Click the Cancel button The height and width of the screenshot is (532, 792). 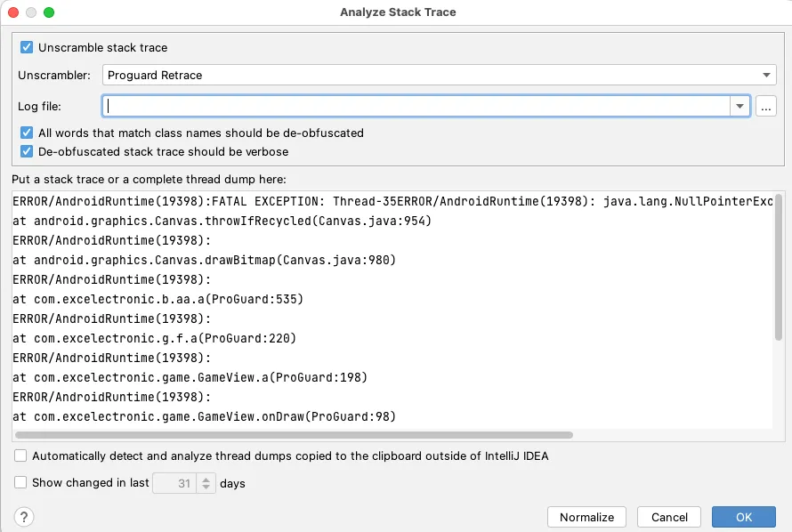[x=669, y=517]
